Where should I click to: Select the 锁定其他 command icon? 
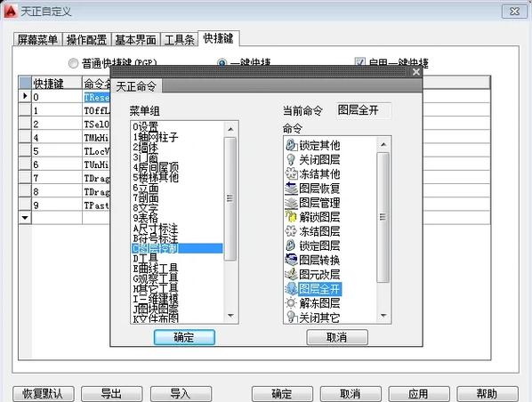(x=291, y=145)
